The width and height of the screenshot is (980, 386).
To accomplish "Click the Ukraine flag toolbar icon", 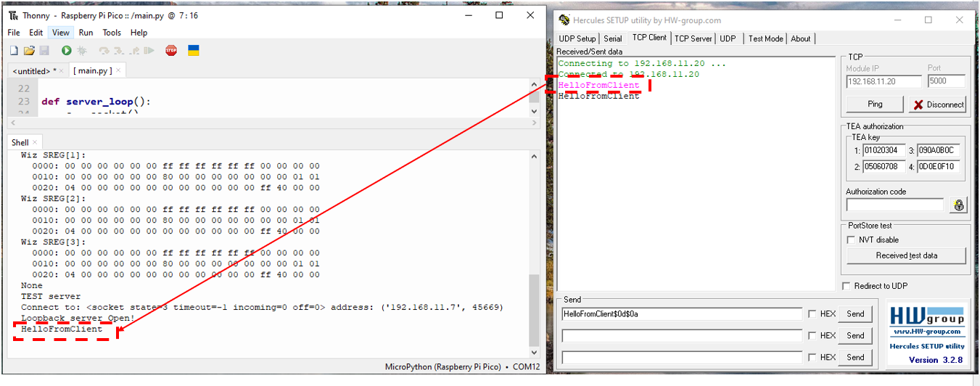I will (194, 51).
